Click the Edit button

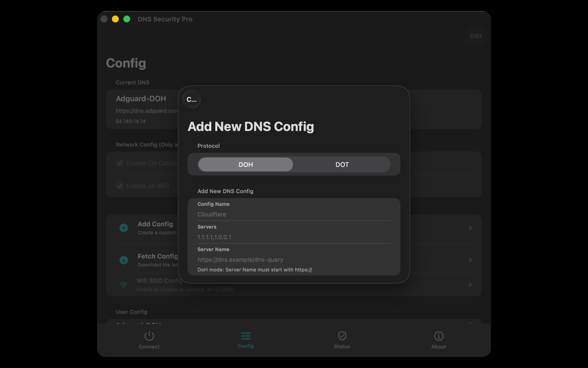[475, 36]
